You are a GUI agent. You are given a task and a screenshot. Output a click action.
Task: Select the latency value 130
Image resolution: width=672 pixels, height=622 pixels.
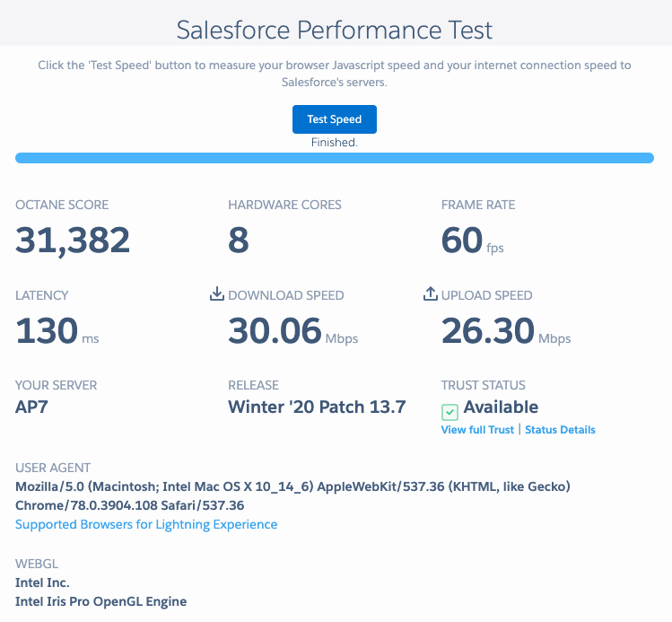click(47, 330)
